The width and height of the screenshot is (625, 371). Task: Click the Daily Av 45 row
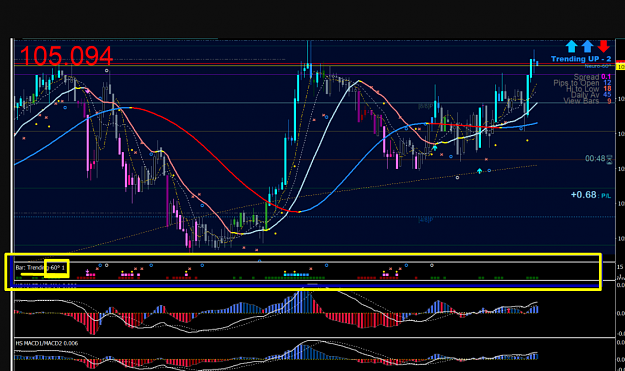pyautogui.click(x=591, y=95)
